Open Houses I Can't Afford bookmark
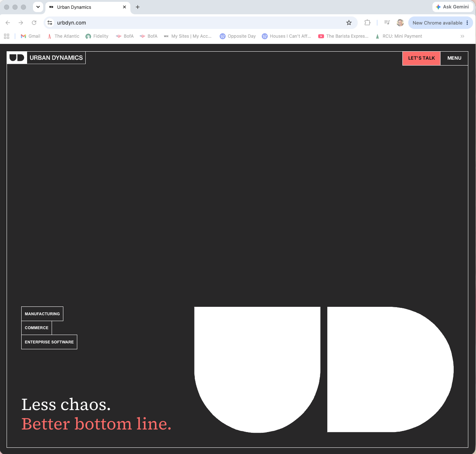 pyautogui.click(x=286, y=36)
